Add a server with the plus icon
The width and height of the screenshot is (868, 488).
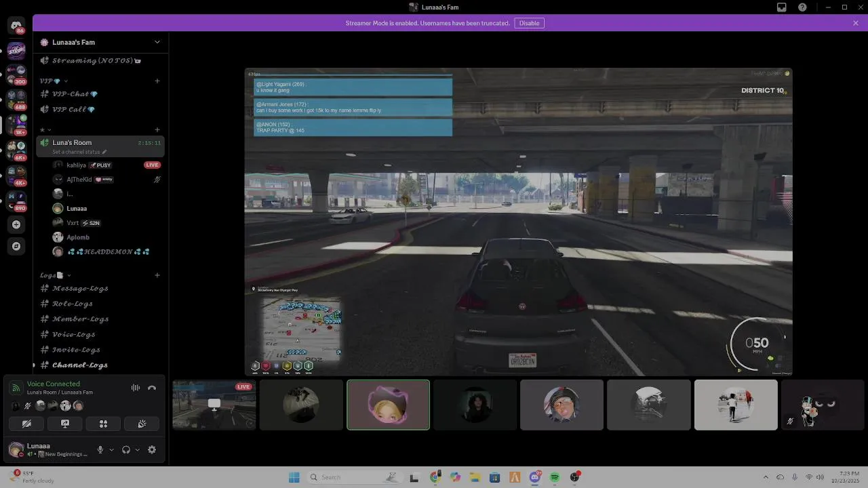pyautogui.click(x=16, y=224)
